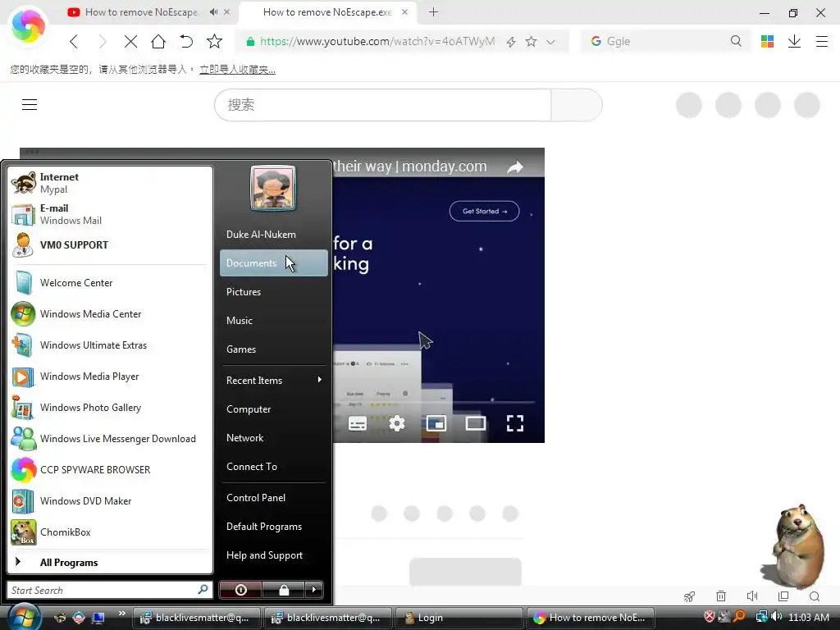Expand Recent Items submenu
The width and height of the screenshot is (840, 630).
coord(273,381)
